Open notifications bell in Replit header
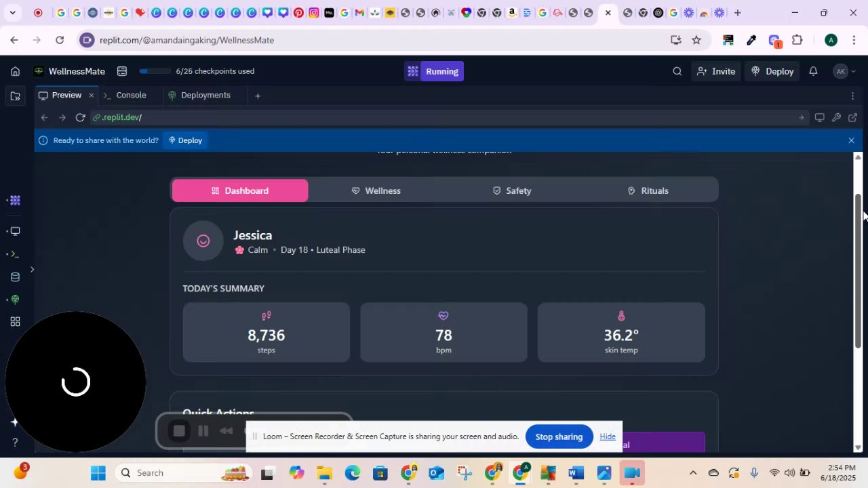The width and height of the screenshot is (868, 488). [813, 71]
